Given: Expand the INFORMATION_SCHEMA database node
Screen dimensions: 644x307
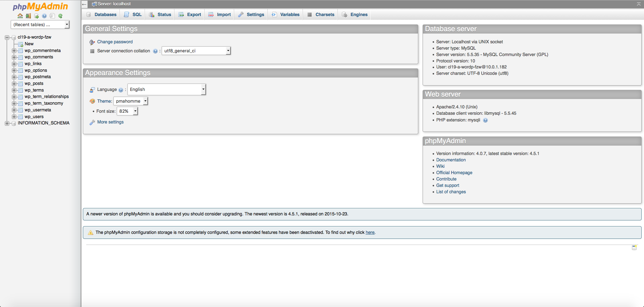Looking at the screenshot, I should tap(7, 123).
